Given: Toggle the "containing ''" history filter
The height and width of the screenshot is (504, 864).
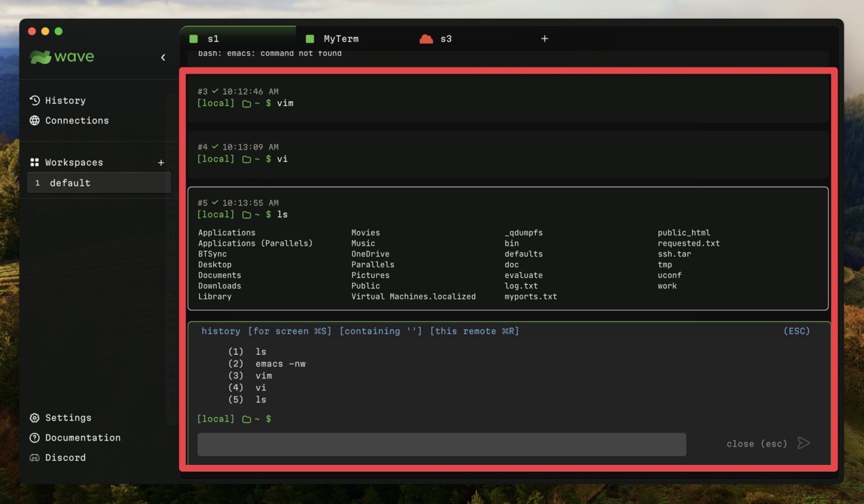Looking at the screenshot, I should coord(381,331).
